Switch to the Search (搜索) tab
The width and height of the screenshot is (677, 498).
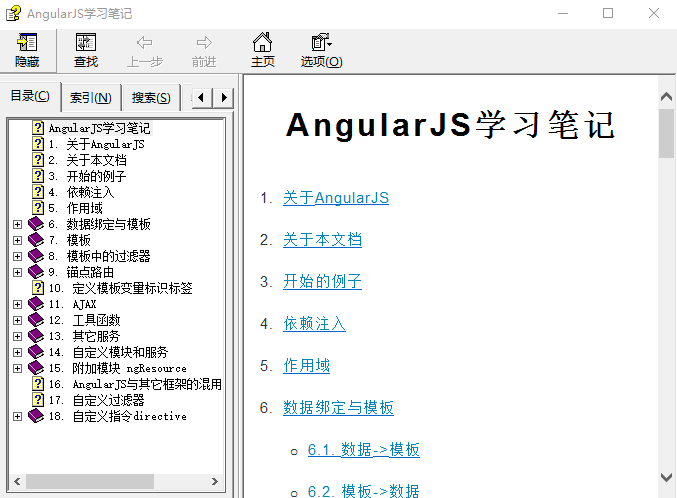pyautogui.click(x=151, y=98)
